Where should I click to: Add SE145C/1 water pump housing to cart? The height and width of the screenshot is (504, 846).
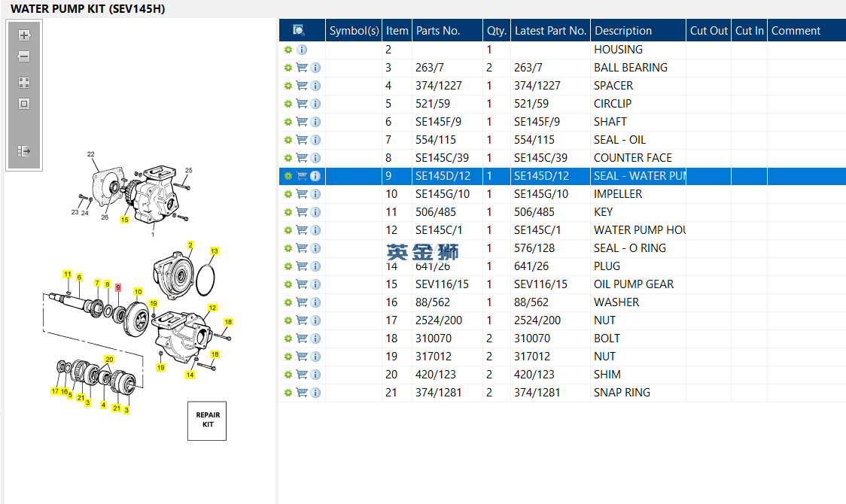[x=302, y=230]
